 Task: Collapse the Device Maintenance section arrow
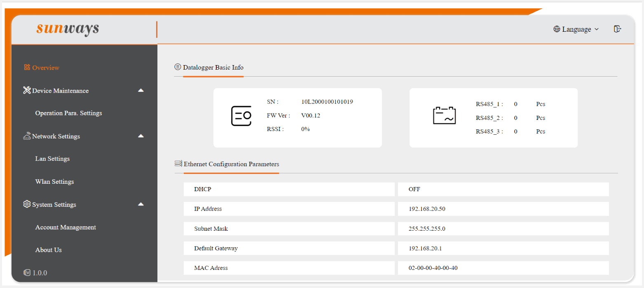click(x=141, y=90)
